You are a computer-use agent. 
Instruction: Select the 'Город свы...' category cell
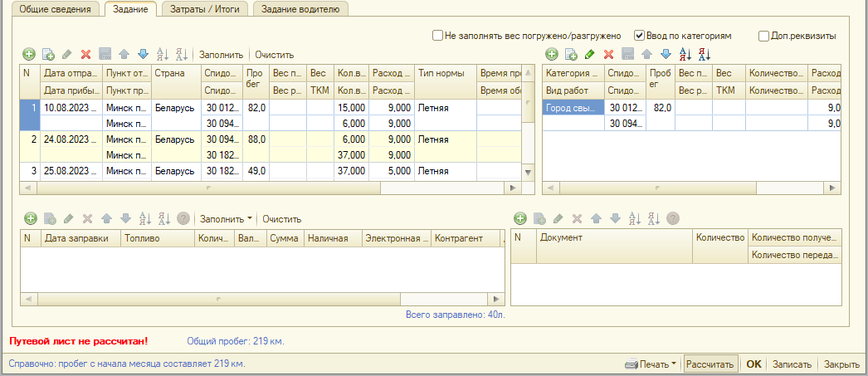click(x=573, y=107)
